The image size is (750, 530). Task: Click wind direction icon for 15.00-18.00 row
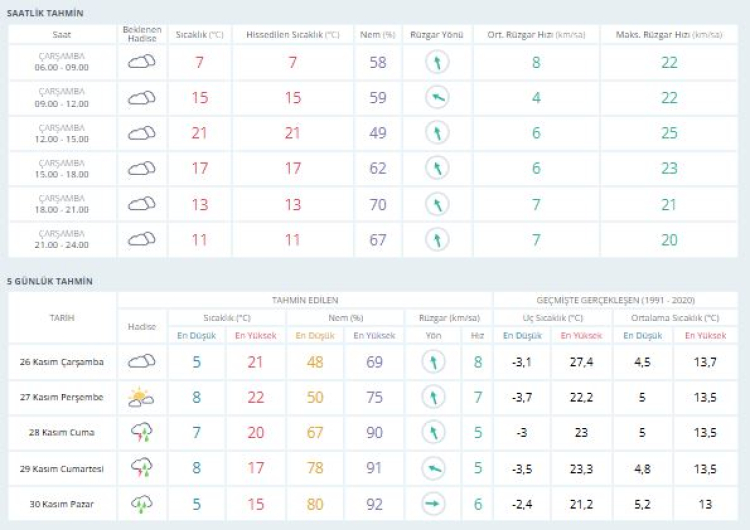[x=436, y=168]
